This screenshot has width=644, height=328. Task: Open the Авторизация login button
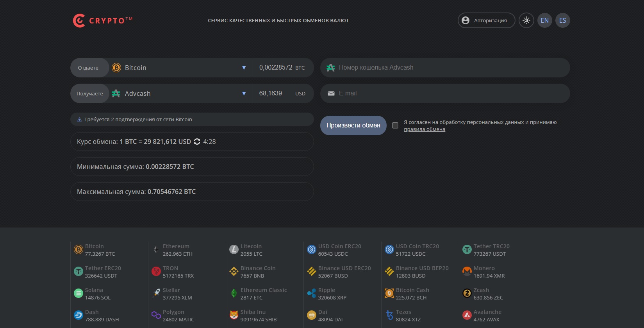coord(486,20)
